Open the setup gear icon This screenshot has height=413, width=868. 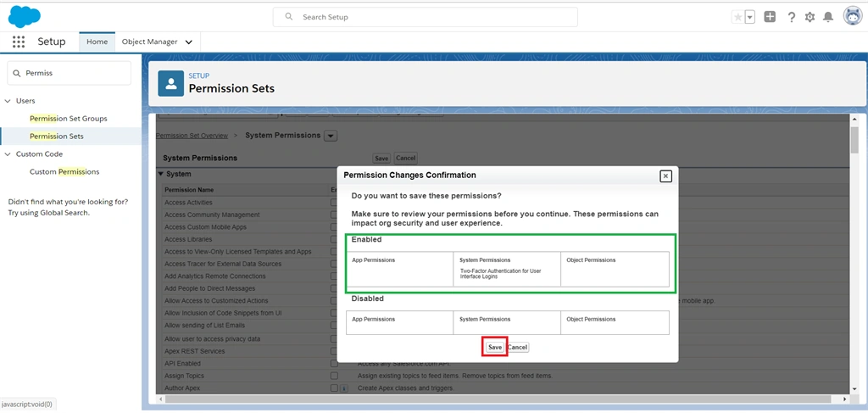[810, 17]
